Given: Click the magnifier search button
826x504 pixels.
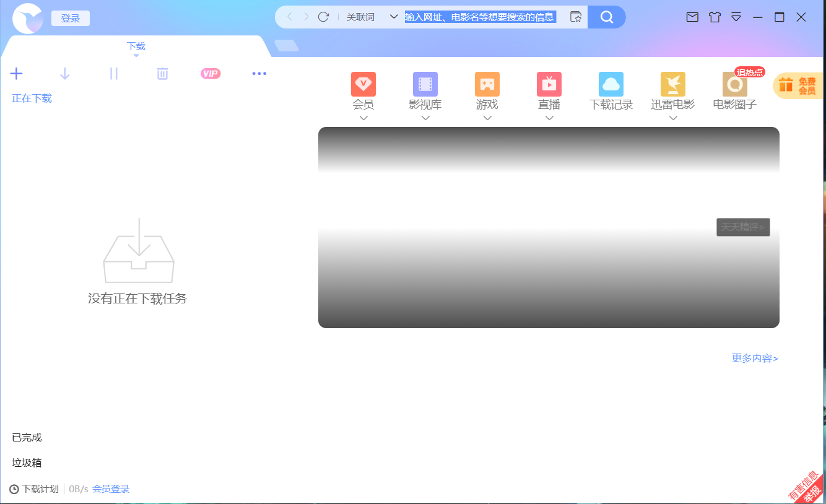Looking at the screenshot, I should (606, 17).
